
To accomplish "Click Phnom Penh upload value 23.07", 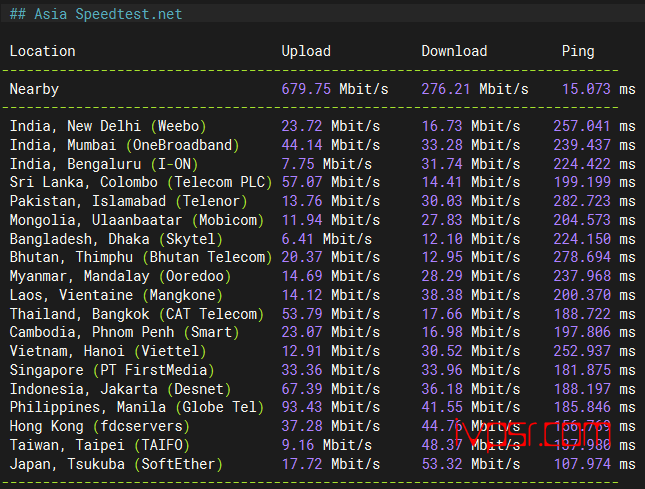I will pos(302,332).
